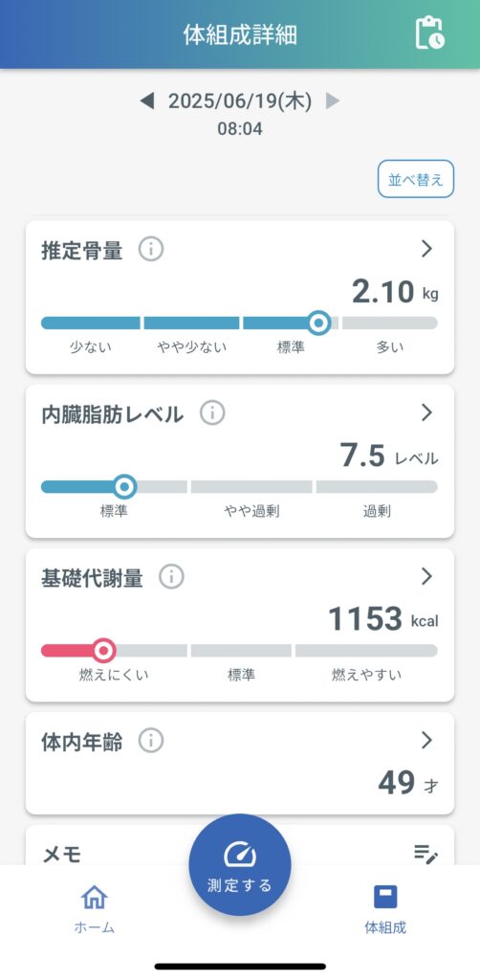Select the 2025/06/19(木) date text
The image size is (480, 980).
(240, 100)
